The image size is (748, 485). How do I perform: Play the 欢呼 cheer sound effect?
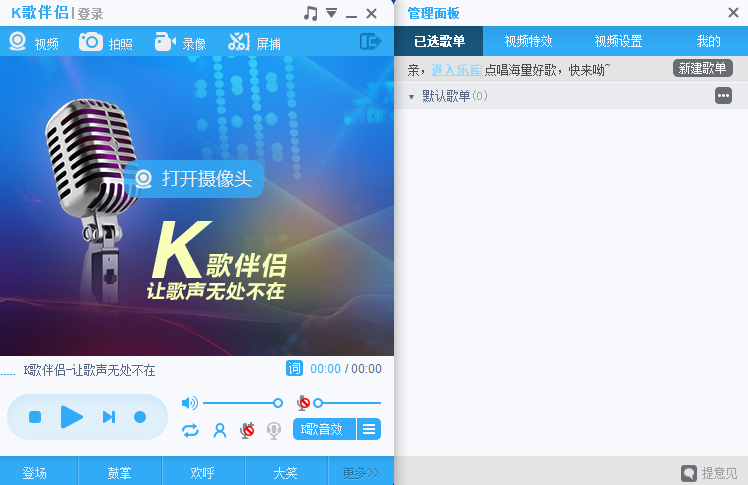pyautogui.click(x=204, y=471)
